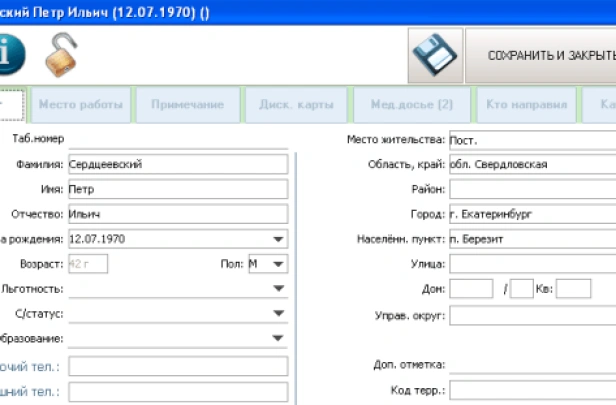Click the open padlock icon
This screenshot has width=616, height=405.
click(61, 55)
